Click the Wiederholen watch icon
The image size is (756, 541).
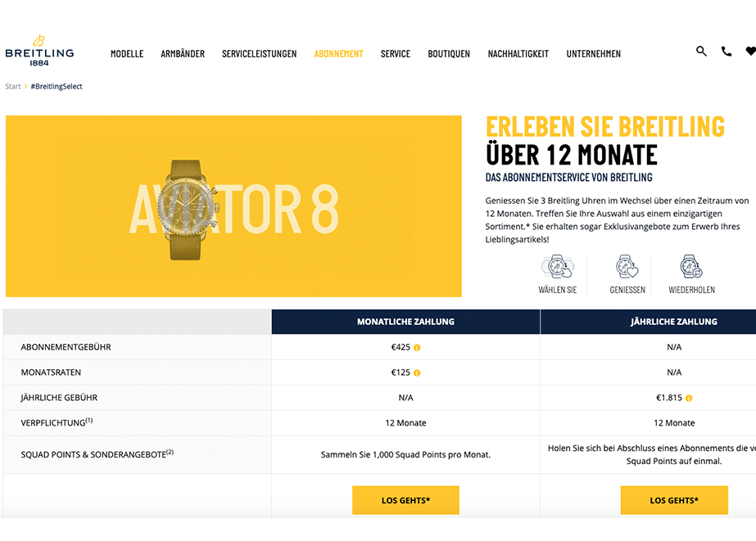(691, 267)
